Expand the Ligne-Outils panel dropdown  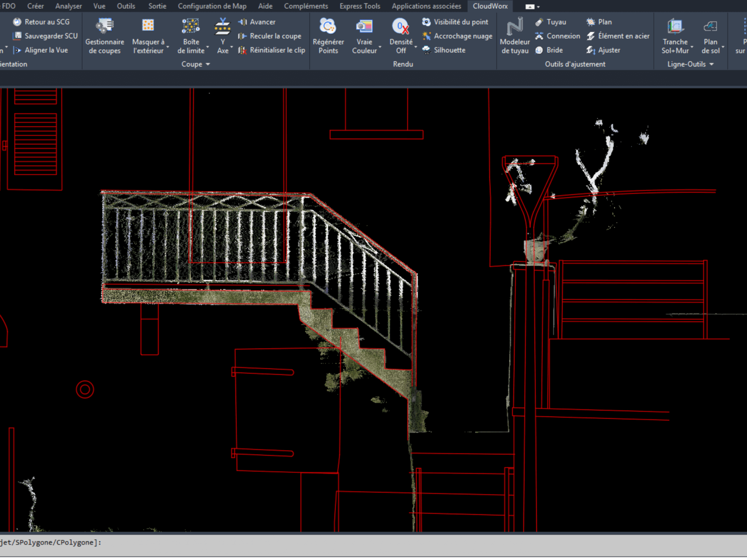[711, 64]
